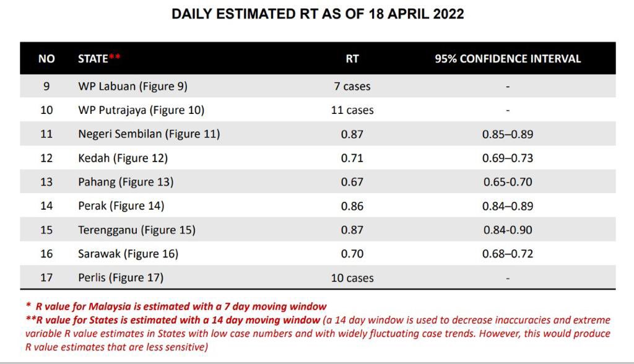Click the Perak (Figure 14) entry
This screenshot has height=364, width=634.
coord(121,206)
